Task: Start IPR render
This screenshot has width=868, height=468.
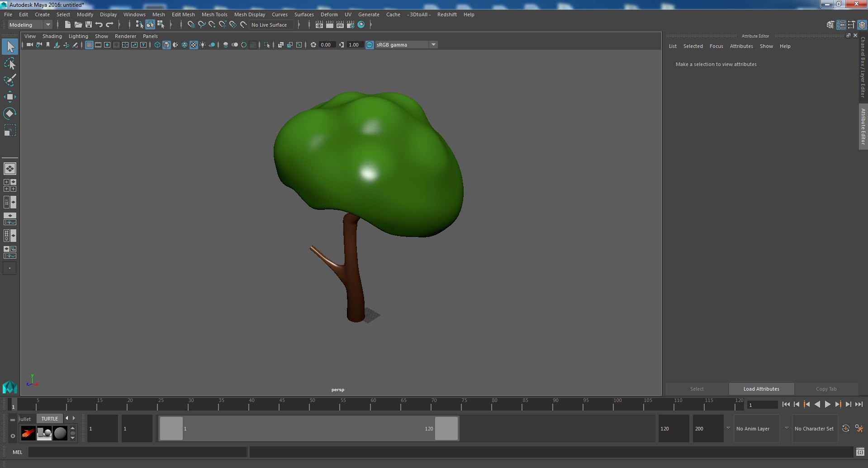Action: [x=340, y=25]
